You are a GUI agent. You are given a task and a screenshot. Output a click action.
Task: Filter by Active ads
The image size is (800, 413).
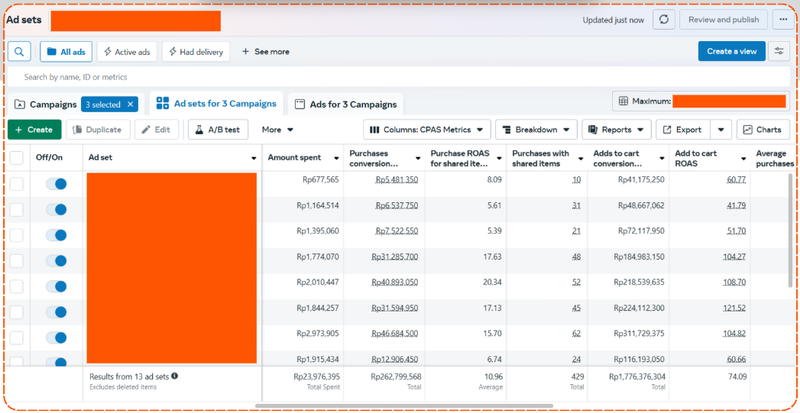click(127, 52)
